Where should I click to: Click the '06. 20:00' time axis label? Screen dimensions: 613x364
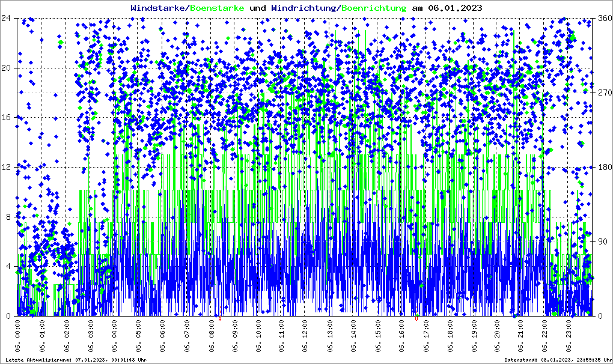pyautogui.click(x=496, y=336)
